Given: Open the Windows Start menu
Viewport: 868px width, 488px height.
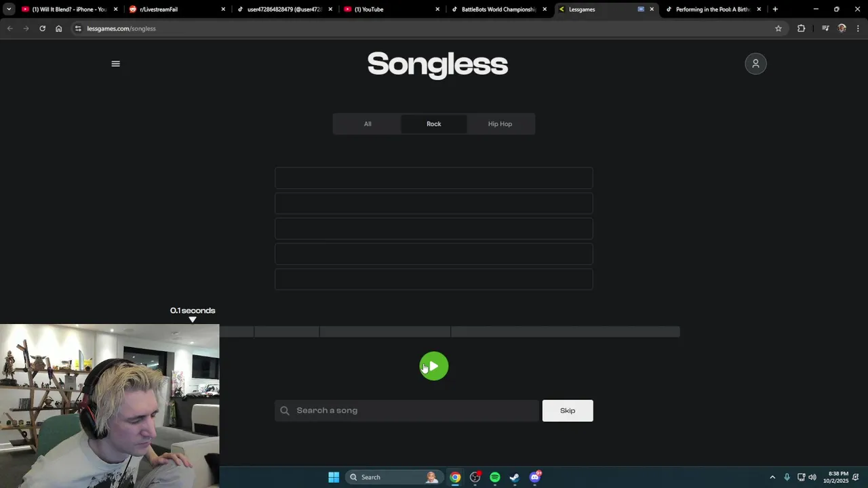Looking at the screenshot, I should pyautogui.click(x=334, y=477).
